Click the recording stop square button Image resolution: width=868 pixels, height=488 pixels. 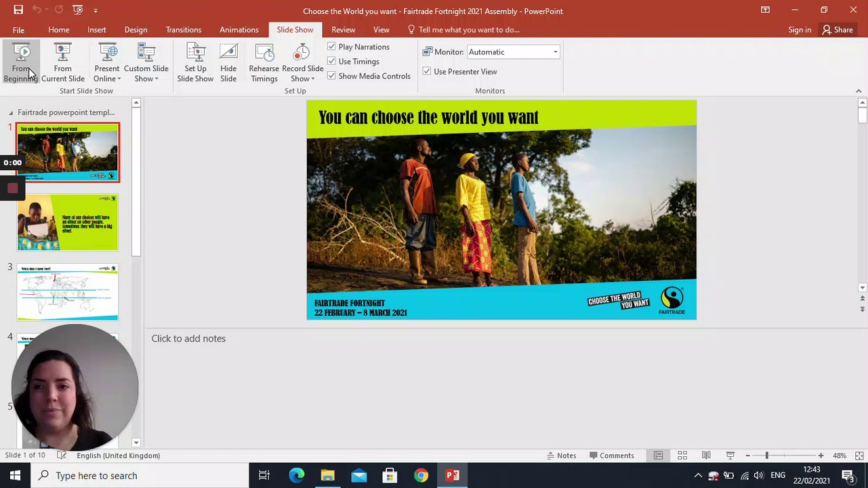tap(12, 188)
